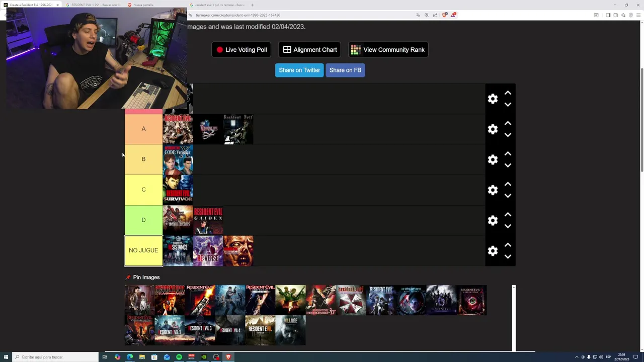The height and width of the screenshot is (362, 644).
Task: Select the D tier label
Action: 143,220
